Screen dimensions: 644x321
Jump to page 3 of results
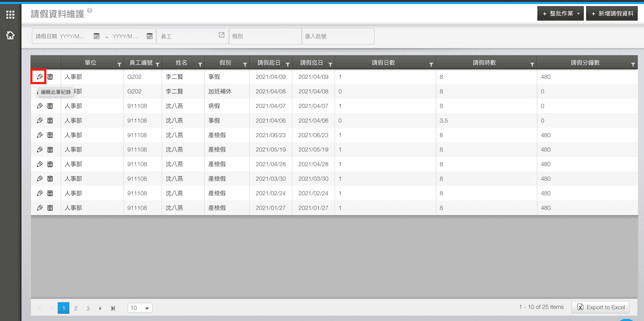(x=88, y=308)
